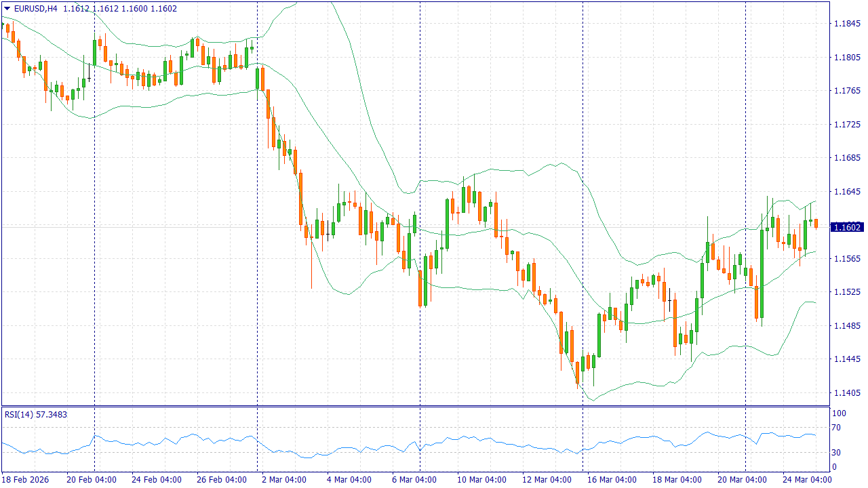The image size is (868, 488).
Task: Click the 1.1765 price axis value
Action: click(x=848, y=91)
